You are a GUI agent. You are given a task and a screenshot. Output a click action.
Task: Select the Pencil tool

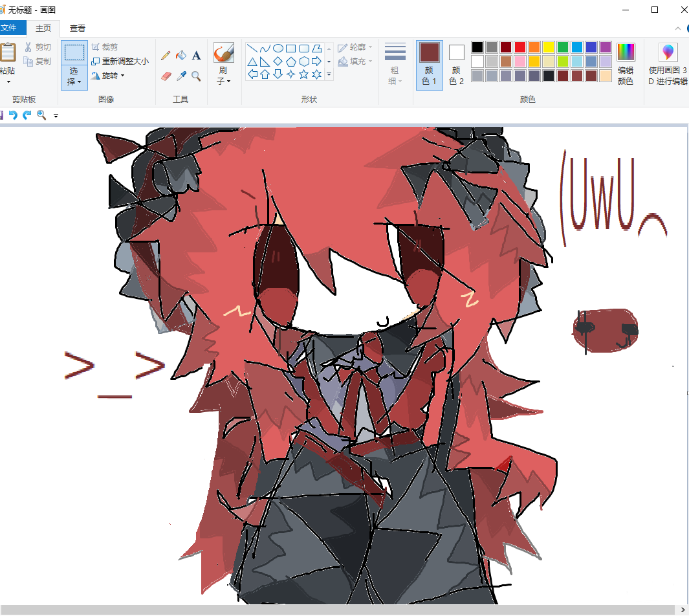pos(166,56)
